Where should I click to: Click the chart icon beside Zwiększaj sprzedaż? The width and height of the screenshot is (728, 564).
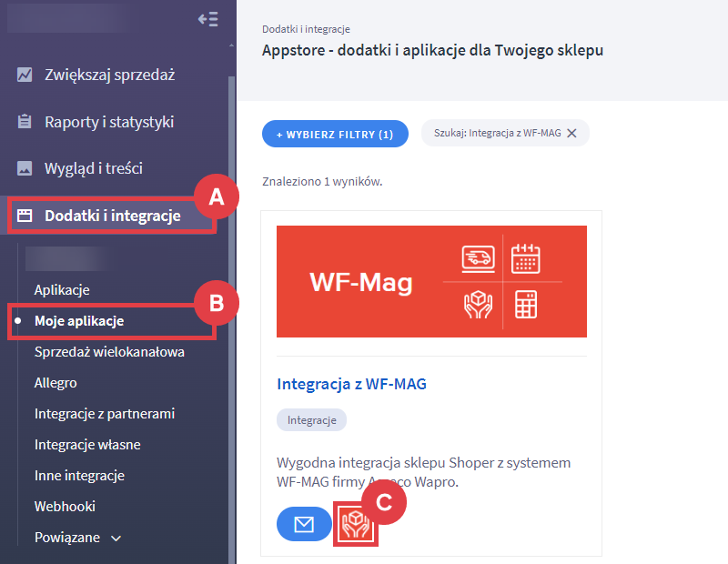point(25,75)
